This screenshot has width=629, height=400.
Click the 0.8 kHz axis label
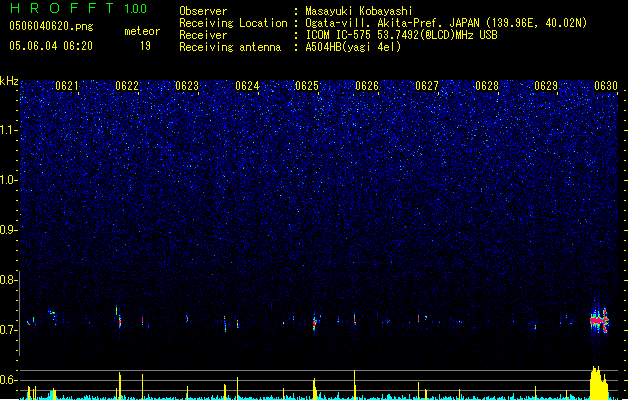click(x=9, y=280)
